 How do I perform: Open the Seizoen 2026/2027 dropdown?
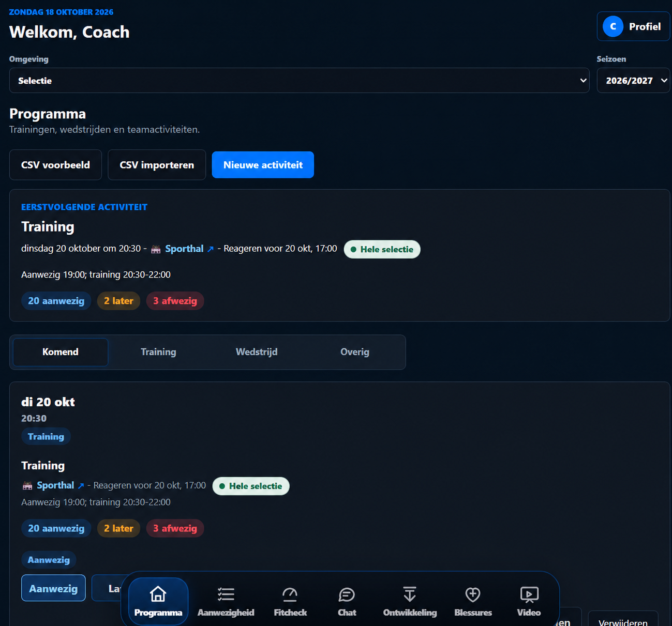[x=634, y=81]
